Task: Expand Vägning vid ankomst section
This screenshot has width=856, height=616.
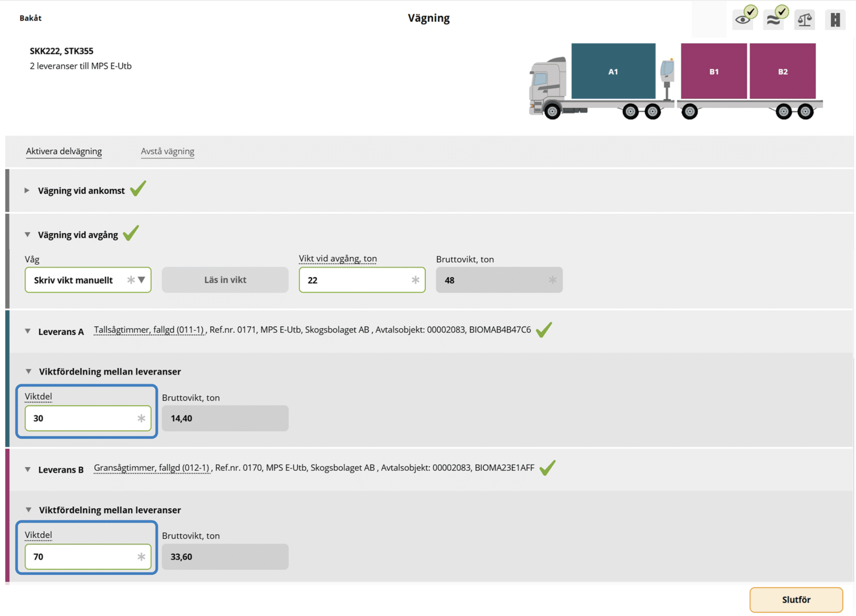Action: coord(27,190)
